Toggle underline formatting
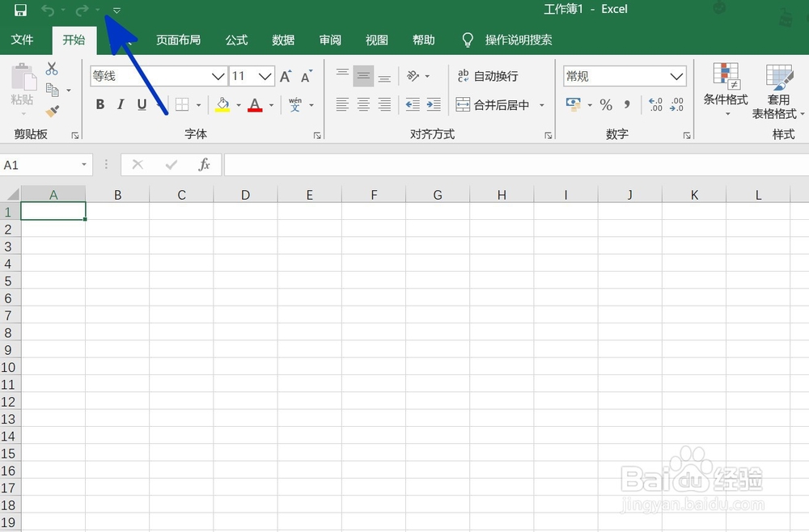The image size is (809, 532). point(142,104)
